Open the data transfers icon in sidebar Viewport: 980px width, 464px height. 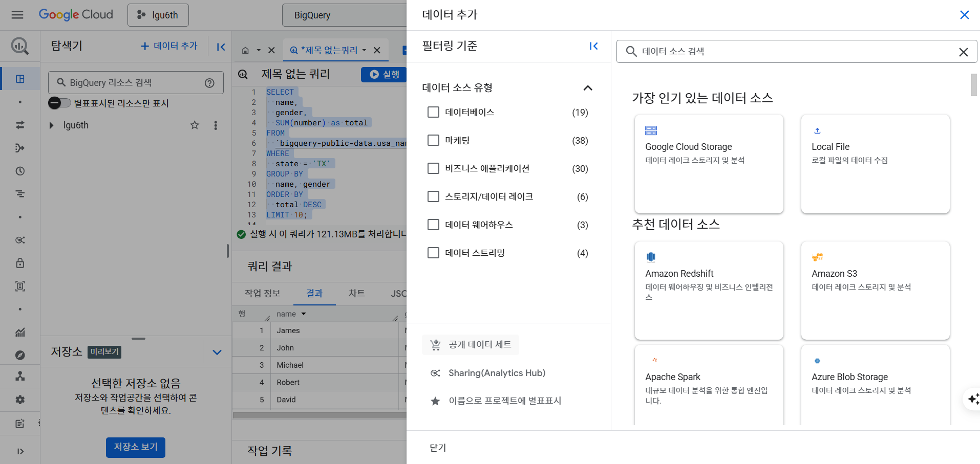tap(20, 125)
